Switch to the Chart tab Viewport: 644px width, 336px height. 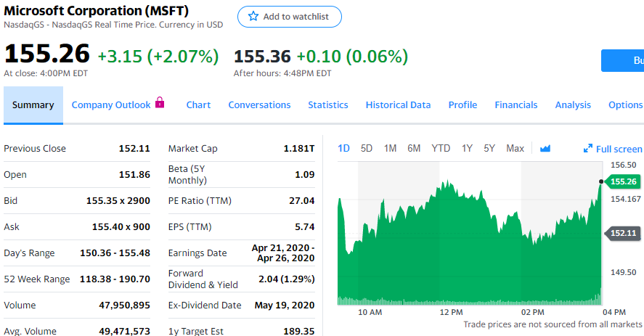click(198, 105)
